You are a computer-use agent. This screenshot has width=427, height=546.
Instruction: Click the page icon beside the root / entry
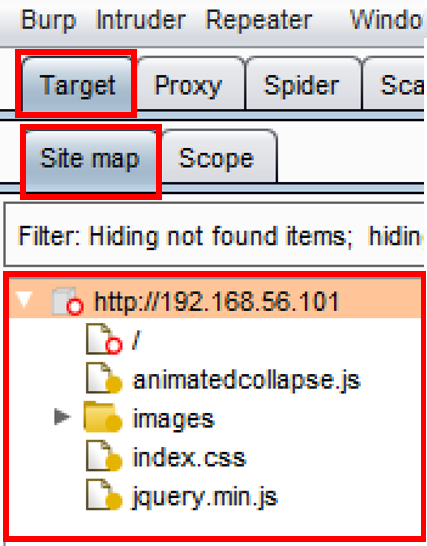click(104, 339)
